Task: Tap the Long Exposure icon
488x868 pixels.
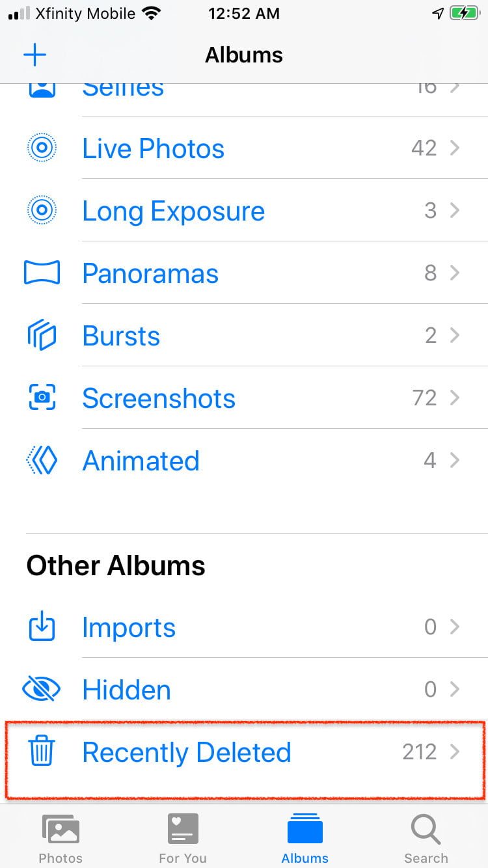Action: coord(42,211)
